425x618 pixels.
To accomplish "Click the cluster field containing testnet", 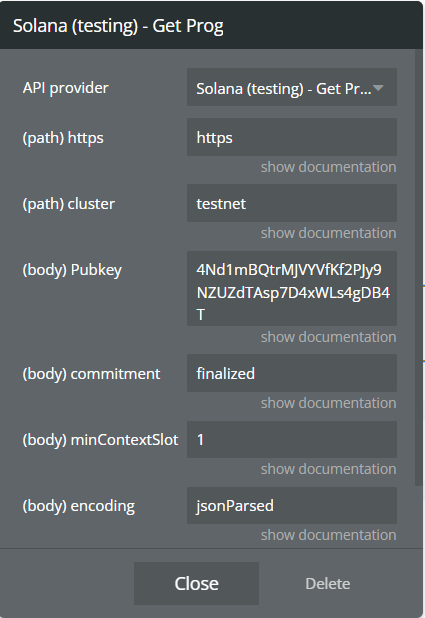I will tap(292, 203).
